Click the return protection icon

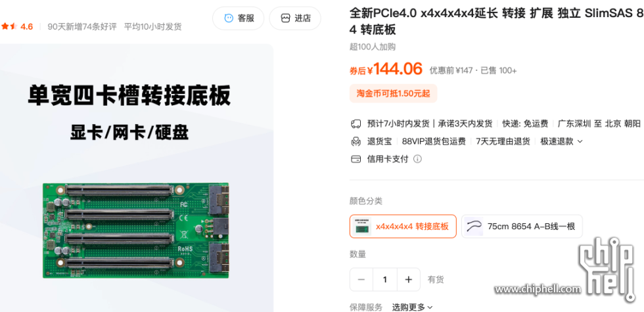click(x=356, y=142)
